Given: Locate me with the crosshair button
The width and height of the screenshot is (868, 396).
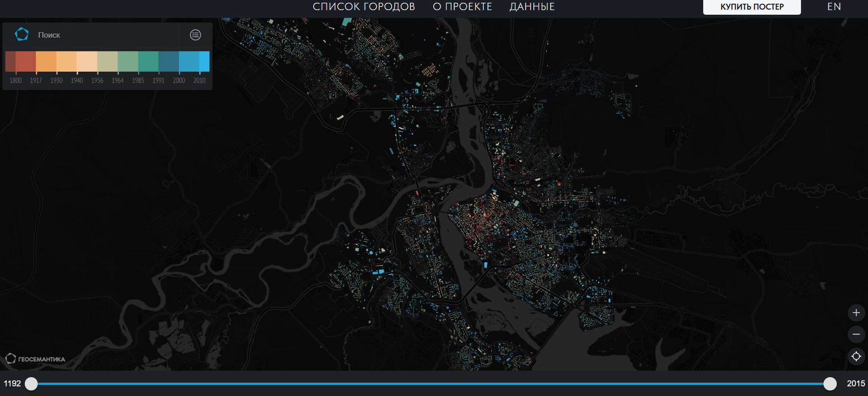Looking at the screenshot, I should tap(856, 356).
